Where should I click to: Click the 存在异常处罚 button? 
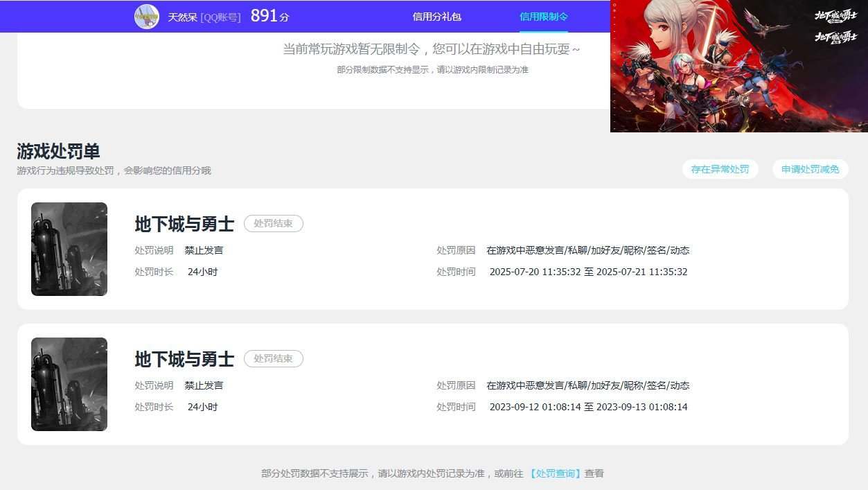720,169
